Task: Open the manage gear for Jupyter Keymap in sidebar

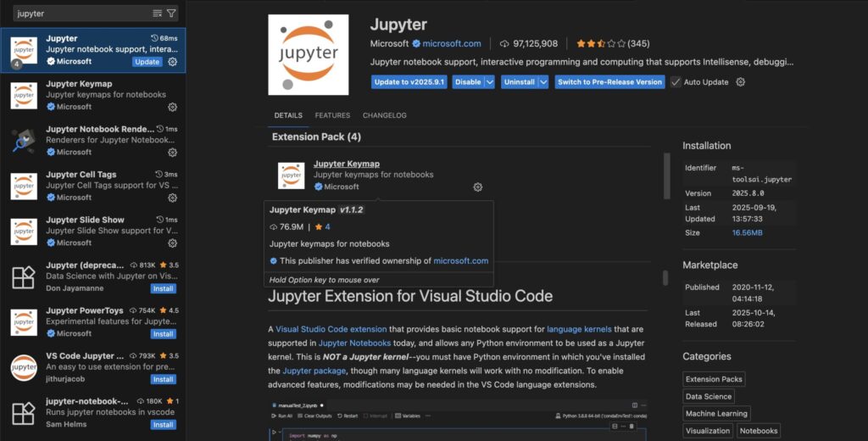Action: point(172,107)
